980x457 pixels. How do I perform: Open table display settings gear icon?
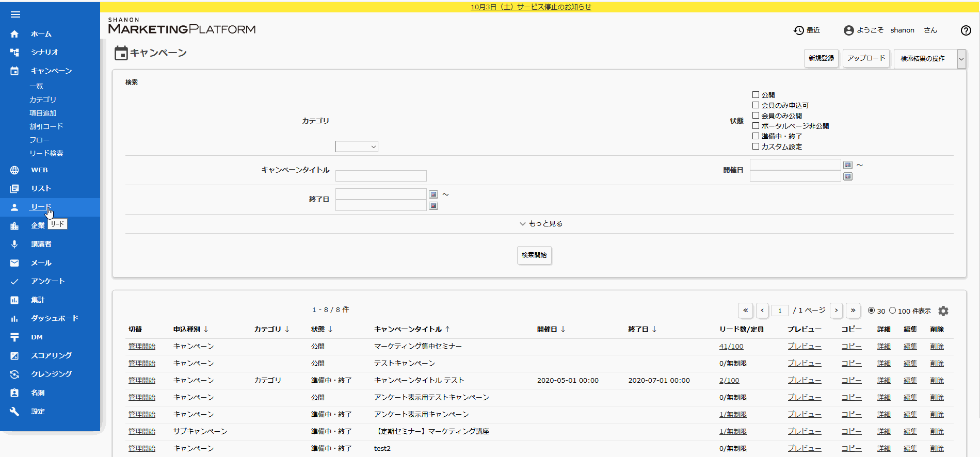(943, 311)
